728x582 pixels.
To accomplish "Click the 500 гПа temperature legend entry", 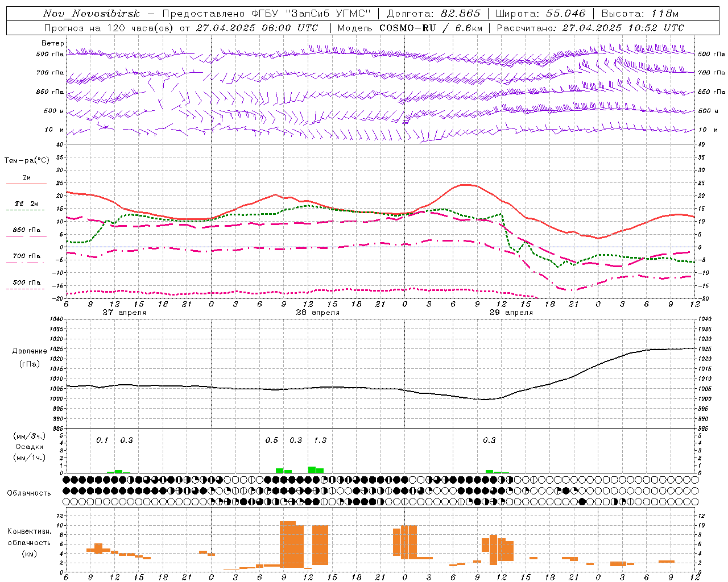I will (27, 282).
